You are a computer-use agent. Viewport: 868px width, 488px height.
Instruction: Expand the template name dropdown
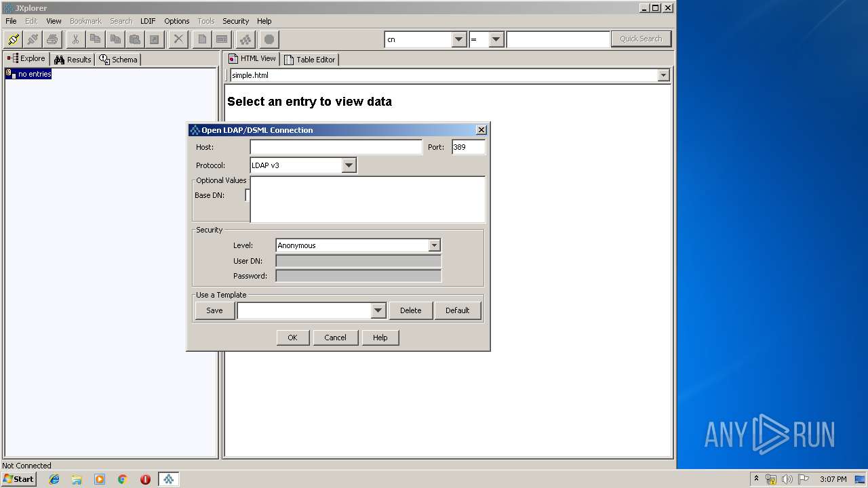[378, 310]
